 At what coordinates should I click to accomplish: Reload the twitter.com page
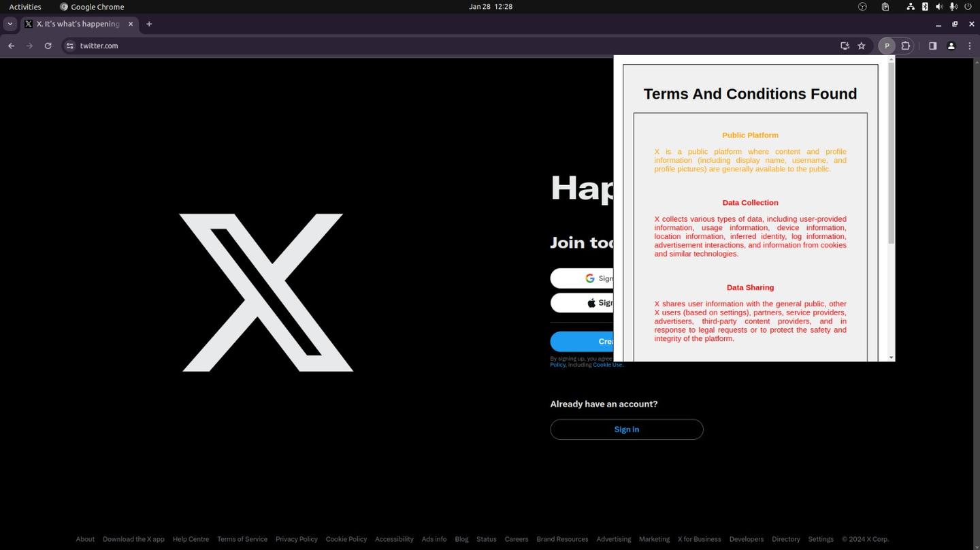[48, 46]
